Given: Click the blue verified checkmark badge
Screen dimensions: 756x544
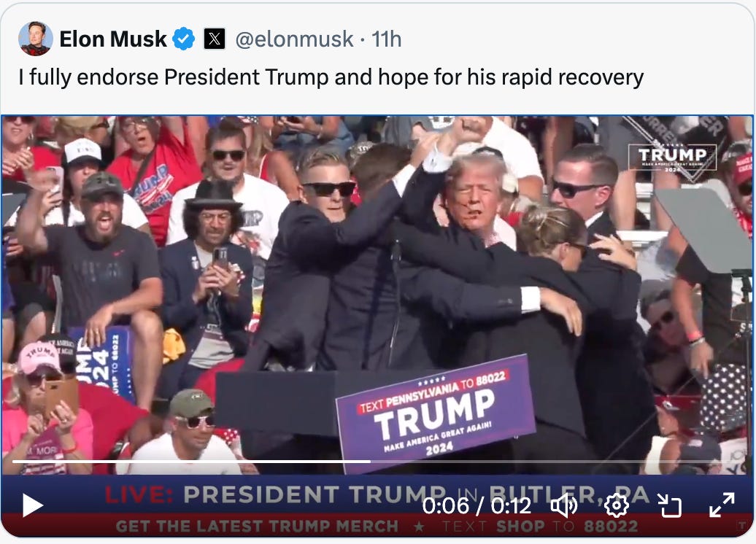Looking at the screenshot, I should click(184, 39).
